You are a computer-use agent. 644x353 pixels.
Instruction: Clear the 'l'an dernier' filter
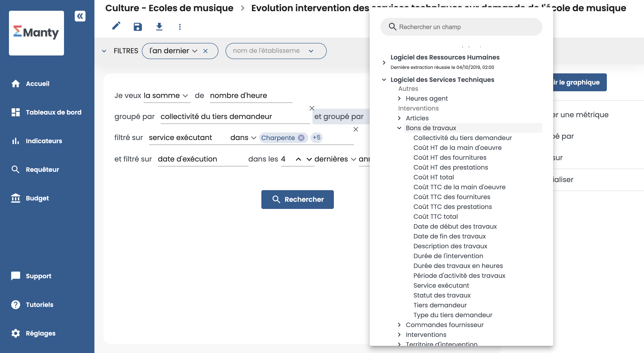(205, 51)
